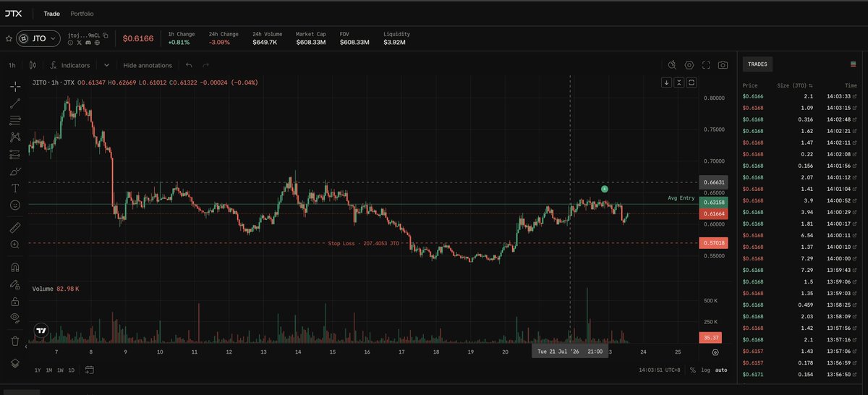Toggle auto scale mode

[721, 370]
